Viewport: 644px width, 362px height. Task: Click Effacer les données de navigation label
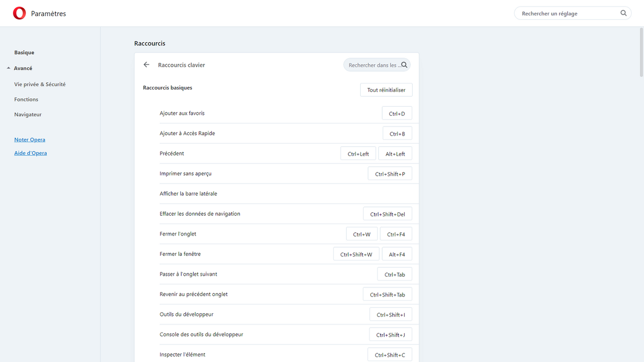point(200,213)
